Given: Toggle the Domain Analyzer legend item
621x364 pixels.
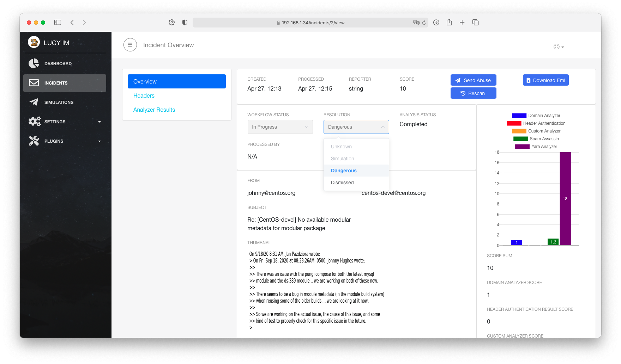Looking at the screenshot, I should (x=536, y=116).
